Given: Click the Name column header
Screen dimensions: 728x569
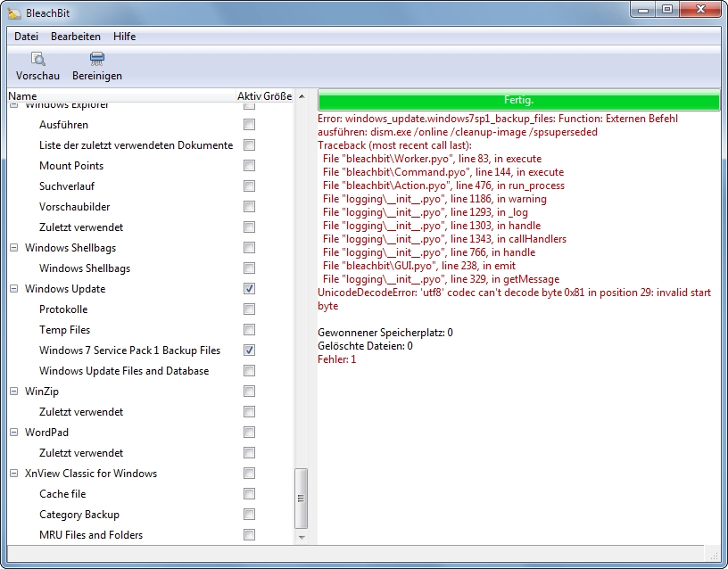Looking at the screenshot, I should 121,96.
